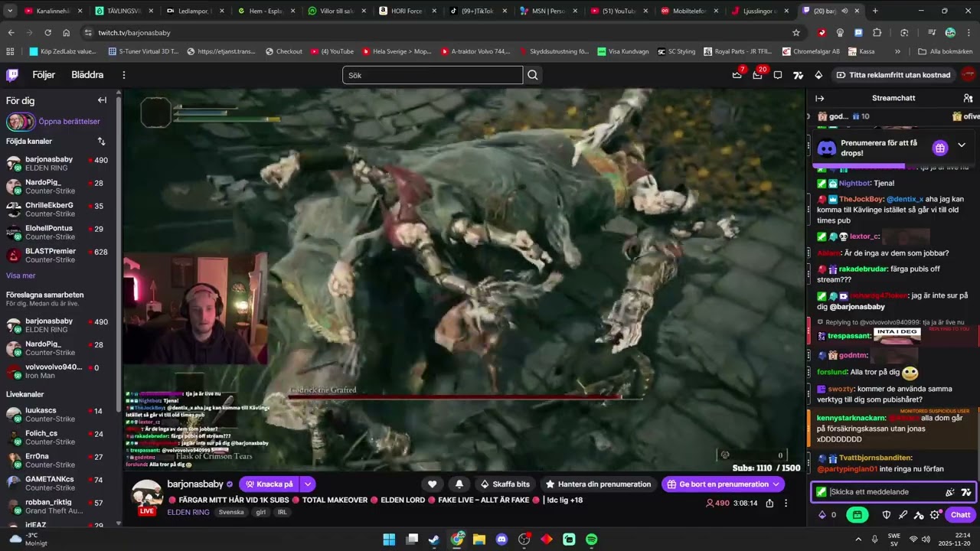The width and height of the screenshot is (980, 551).
Task: Click the party popper emote icon
Action: [950, 492]
